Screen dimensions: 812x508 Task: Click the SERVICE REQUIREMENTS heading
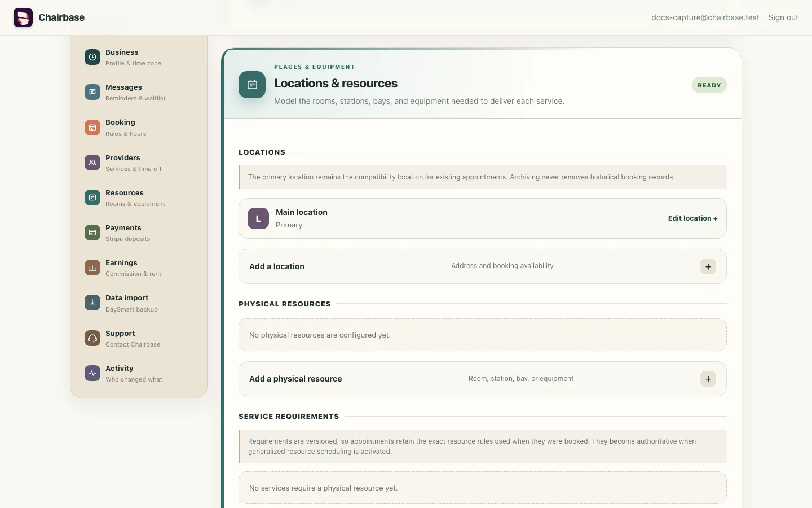(x=289, y=417)
